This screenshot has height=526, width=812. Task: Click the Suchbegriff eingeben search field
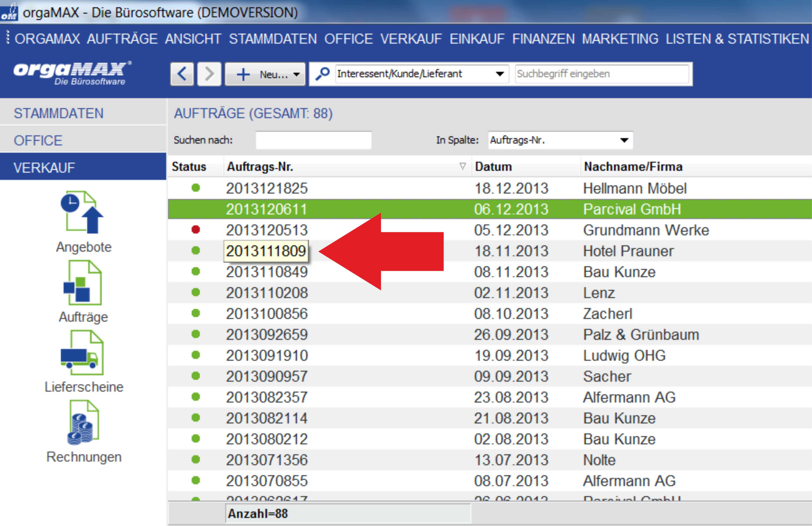click(x=602, y=74)
